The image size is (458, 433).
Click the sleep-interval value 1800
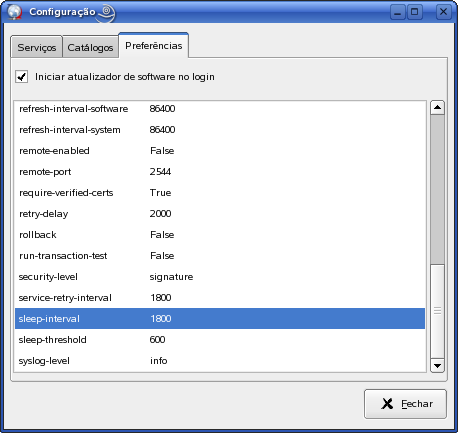[161, 319]
